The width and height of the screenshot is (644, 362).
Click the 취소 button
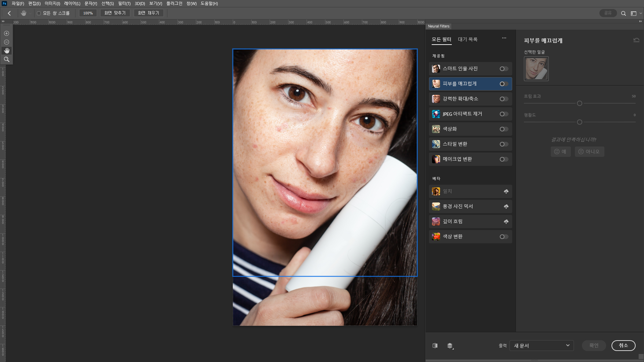pyautogui.click(x=623, y=346)
